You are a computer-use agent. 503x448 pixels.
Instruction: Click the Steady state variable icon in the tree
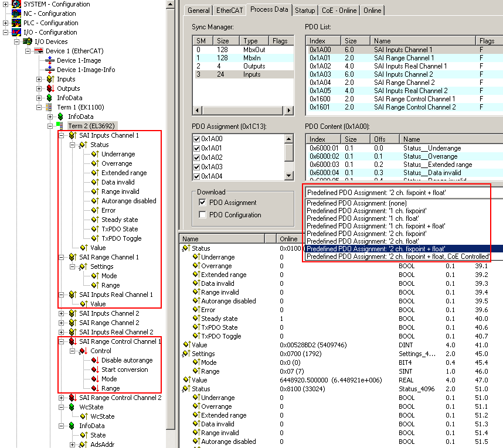click(95, 220)
